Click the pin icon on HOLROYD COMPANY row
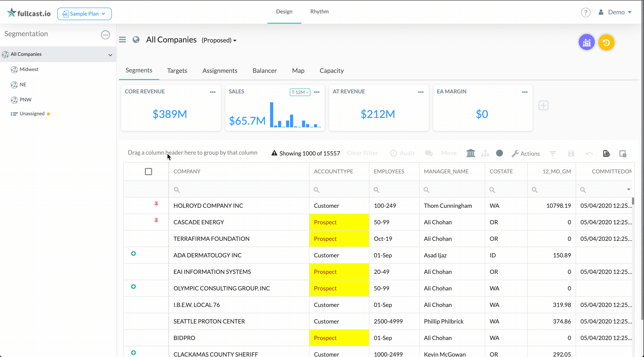 (x=156, y=204)
